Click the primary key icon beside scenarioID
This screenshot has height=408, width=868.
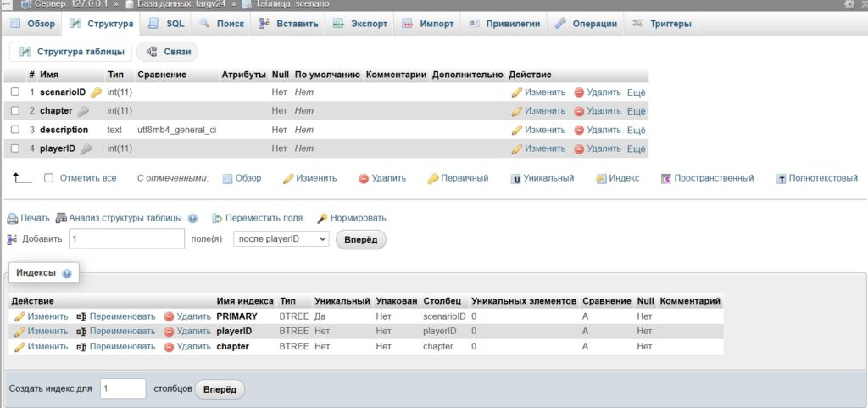(97, 92)
